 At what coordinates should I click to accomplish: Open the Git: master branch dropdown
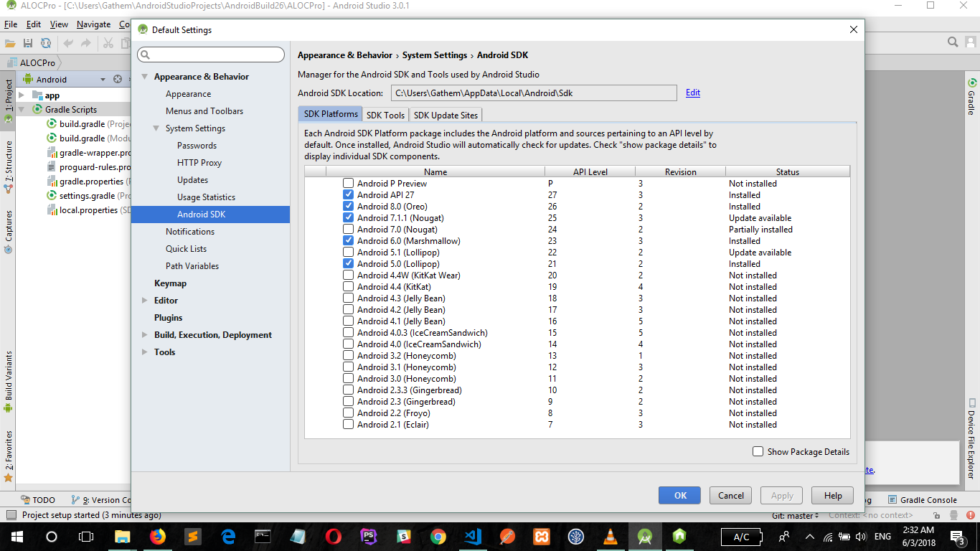tap(796, 515)
